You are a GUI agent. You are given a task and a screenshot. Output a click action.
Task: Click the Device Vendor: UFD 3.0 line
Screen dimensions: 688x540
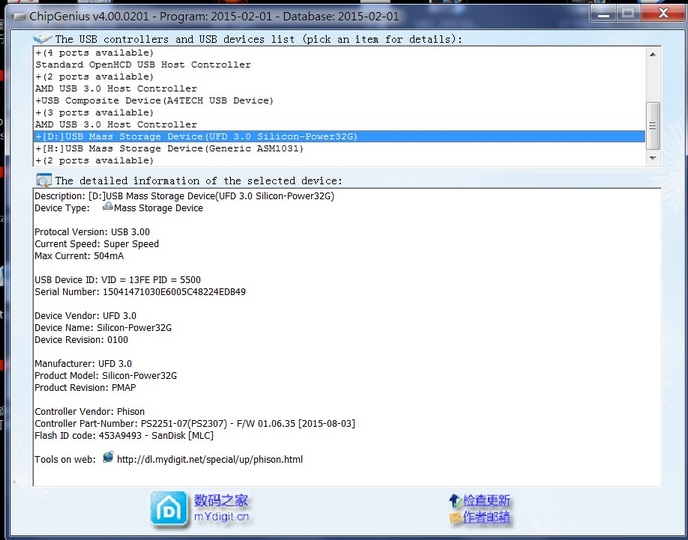pos(86,316)
